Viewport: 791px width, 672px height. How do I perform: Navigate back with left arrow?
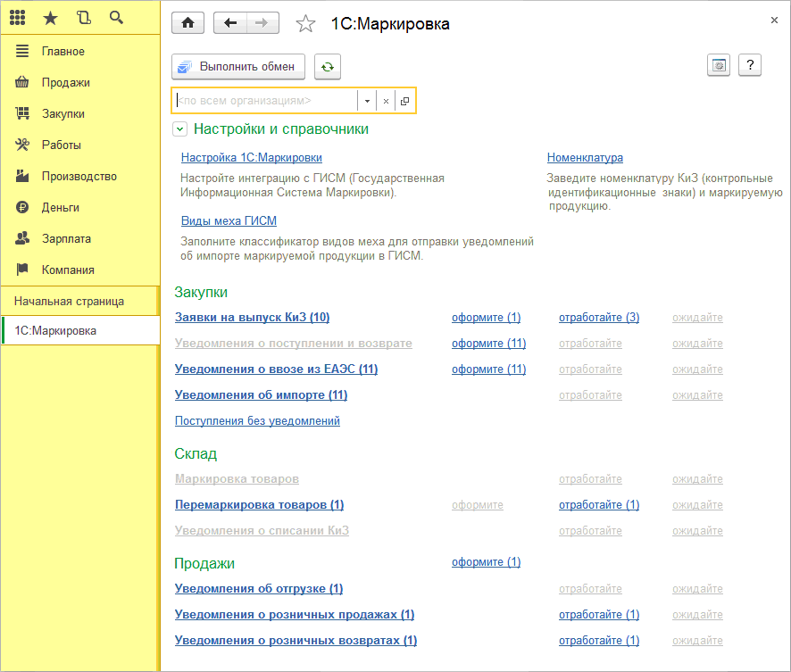coord(230,23)
